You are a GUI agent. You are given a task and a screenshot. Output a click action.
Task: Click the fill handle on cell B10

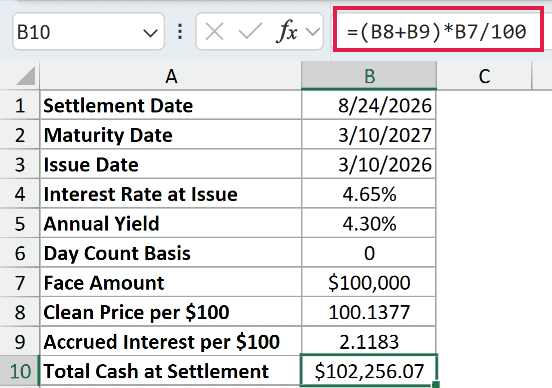(x=436, y=384)
